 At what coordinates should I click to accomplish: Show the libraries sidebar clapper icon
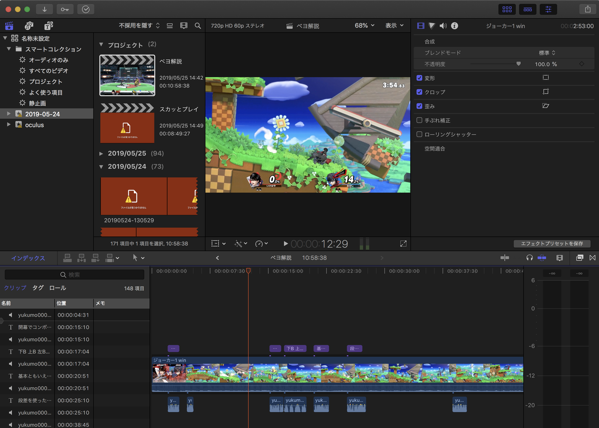point(9,26)
